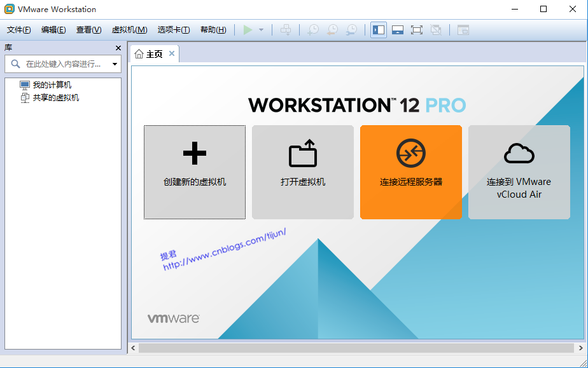Screen dimensions: 588x368
Task: Click the folder-with-arrow open VM icon
Action: [303, 153]
